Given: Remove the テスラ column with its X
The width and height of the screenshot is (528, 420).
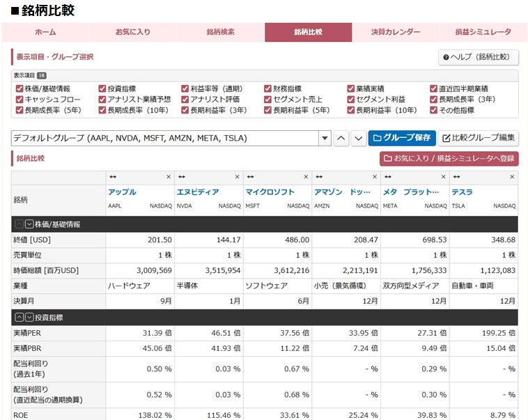Looking at the screenshot, I should pyautogui.click(x=512, y=177).
